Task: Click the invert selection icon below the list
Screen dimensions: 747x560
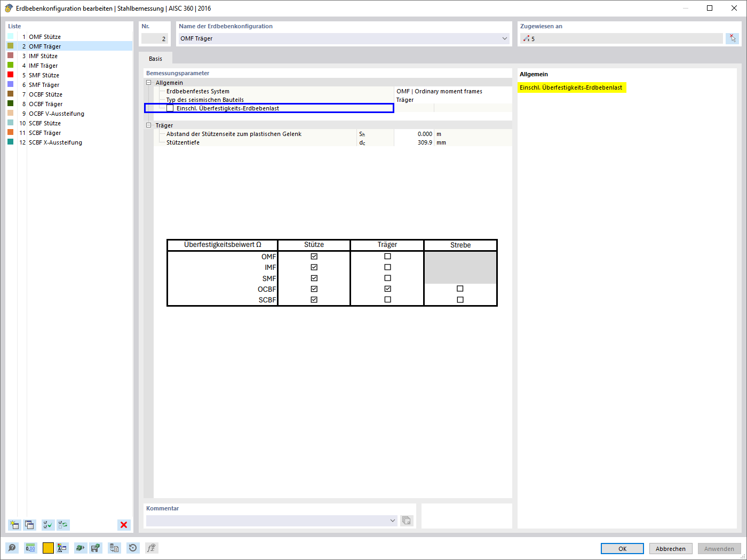Action: click(63, 525)
